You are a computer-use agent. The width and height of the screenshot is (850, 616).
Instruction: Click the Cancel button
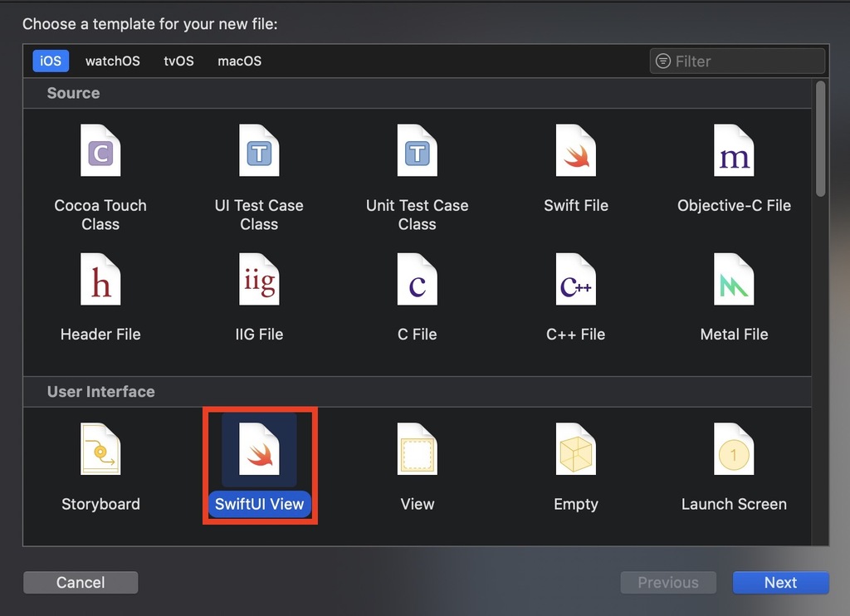point(81,583)
